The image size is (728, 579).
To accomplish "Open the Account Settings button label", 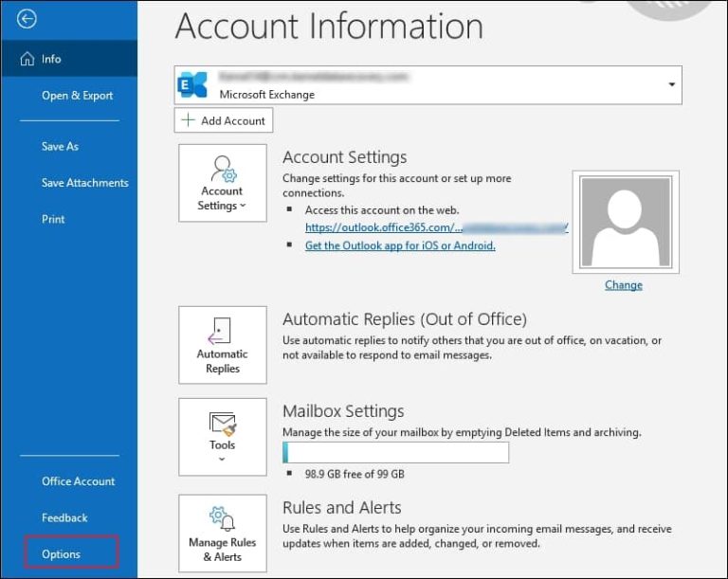I will pos(222,198).
